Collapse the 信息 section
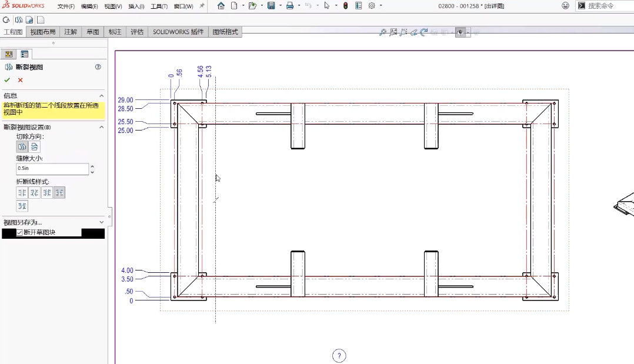Image resolution: width=634 pixels, height=364 pixels. pyautogui.click(x=101, y=95)
